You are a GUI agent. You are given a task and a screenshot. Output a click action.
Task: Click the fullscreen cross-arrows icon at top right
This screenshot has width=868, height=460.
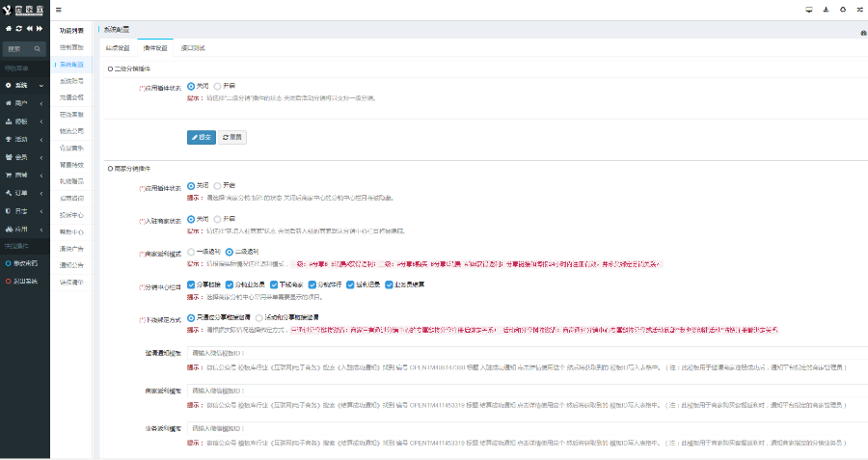tap(858, 10)
